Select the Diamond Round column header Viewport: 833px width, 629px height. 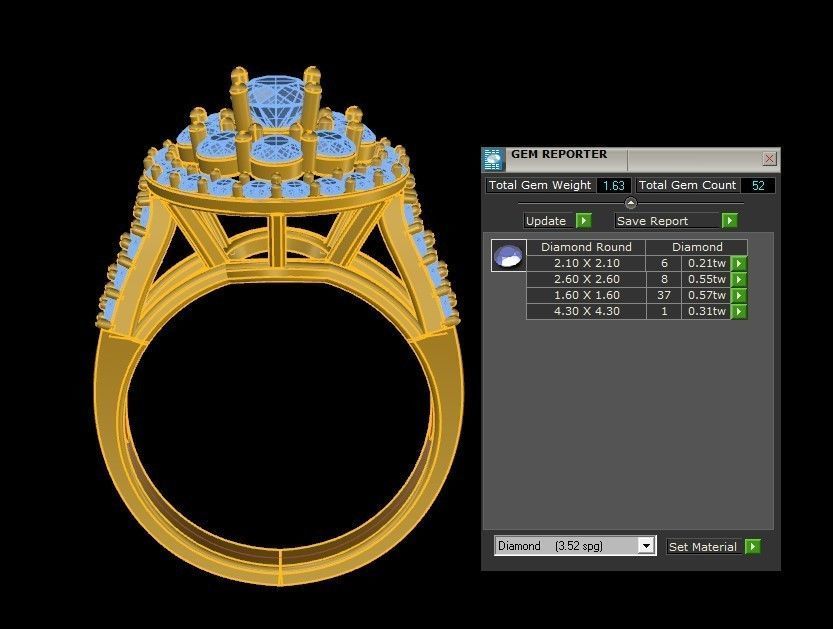click(x=586, y=246)
